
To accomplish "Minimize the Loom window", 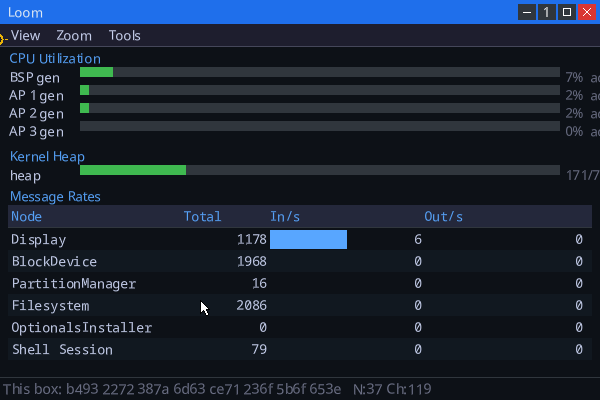I will click(x=527, y=12).
